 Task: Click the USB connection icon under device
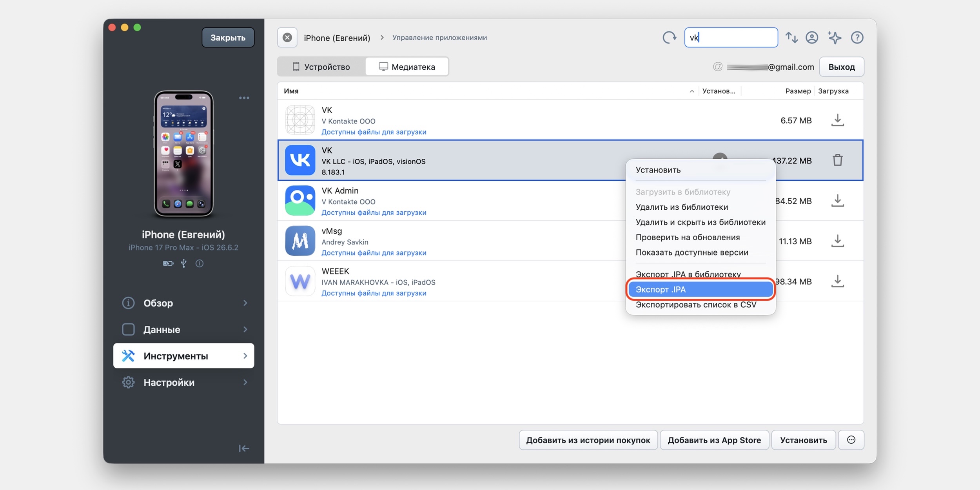[183, 263]
